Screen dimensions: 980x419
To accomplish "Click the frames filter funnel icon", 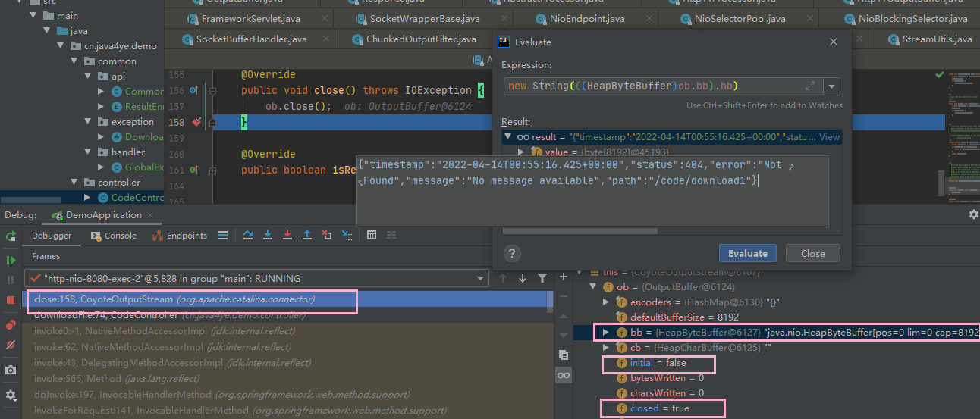I will pos(542,279).
